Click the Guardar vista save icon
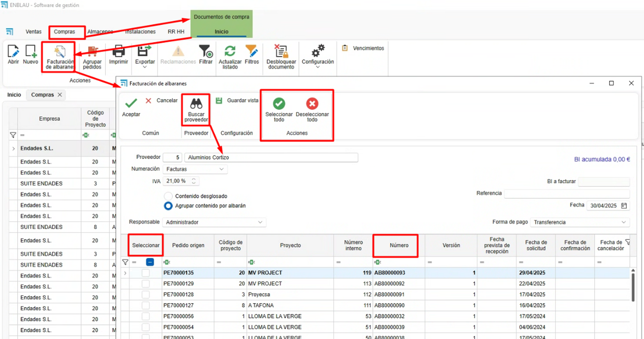The image size is (644, 339). coord(219,100)
